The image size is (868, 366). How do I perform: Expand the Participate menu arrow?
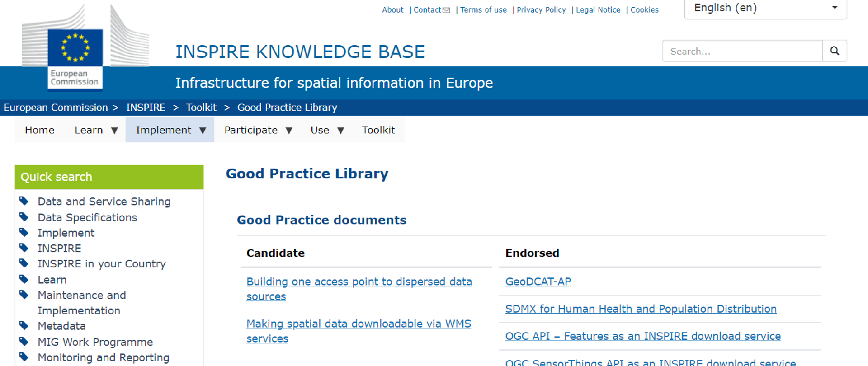pos(289,131)
